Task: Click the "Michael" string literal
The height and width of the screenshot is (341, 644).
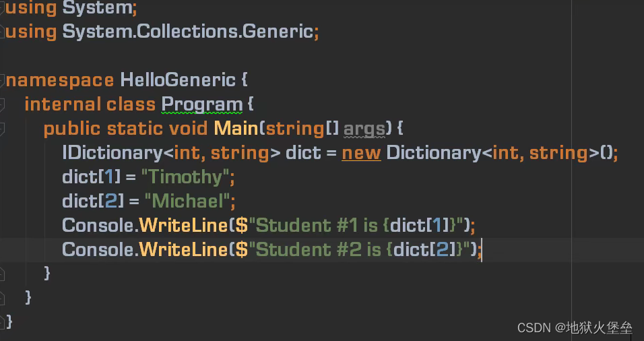Action: pos(187,201)
